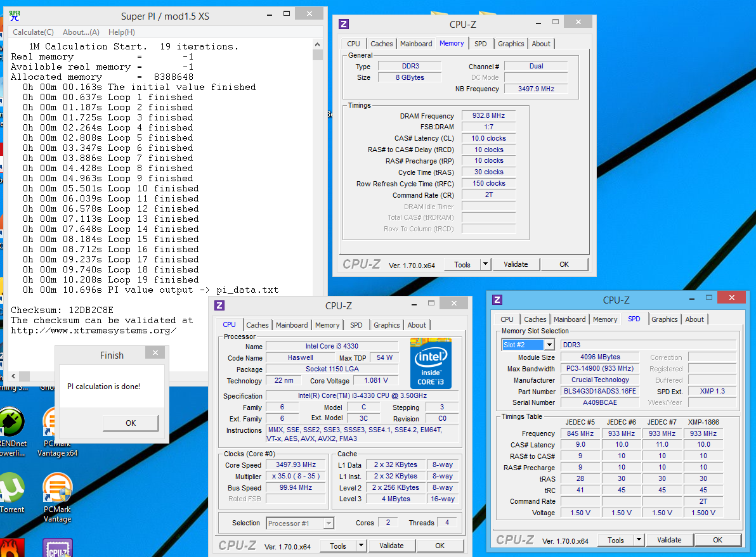Expand Tools dropdown arrow in CPU window
This screenshot has width=756, height=557.
point(361,546)
